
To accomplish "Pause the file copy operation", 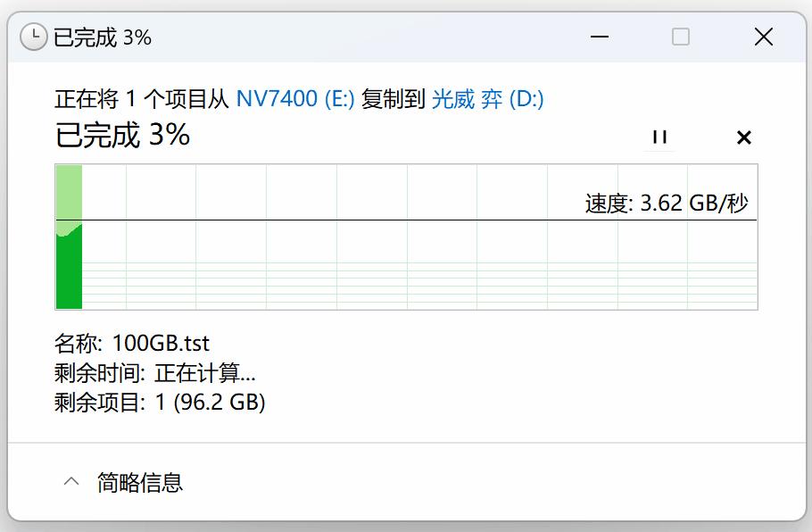I will [659, 137].
